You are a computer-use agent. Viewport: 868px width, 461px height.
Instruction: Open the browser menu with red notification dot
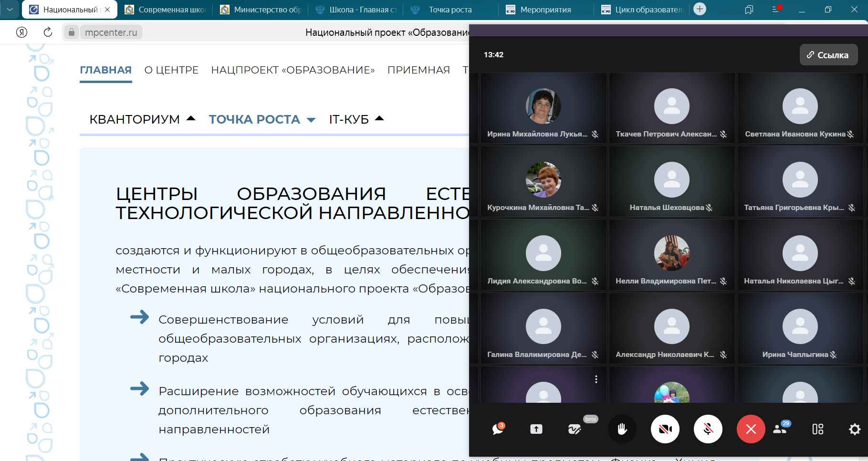point(776,9)
